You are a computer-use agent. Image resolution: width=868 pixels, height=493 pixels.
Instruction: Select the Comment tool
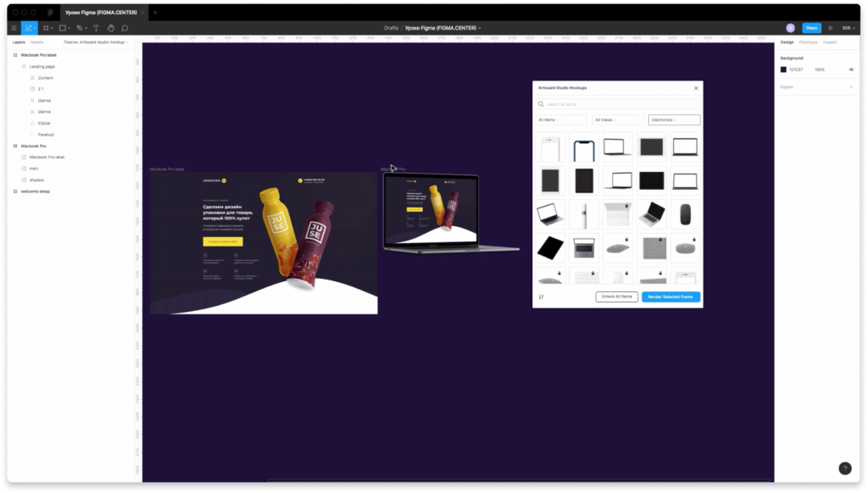click(x=125, y=28)
